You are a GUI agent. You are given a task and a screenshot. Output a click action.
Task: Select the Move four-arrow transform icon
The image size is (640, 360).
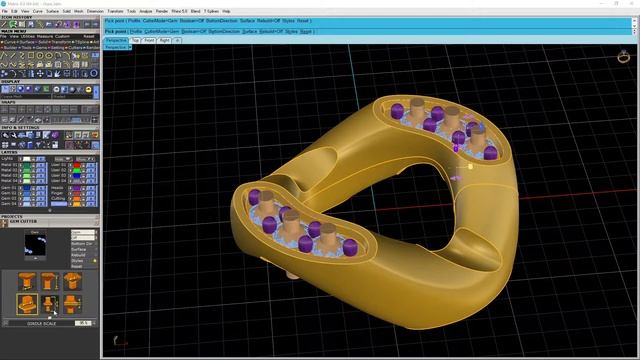pyautogui.click(x=40, y=73)
